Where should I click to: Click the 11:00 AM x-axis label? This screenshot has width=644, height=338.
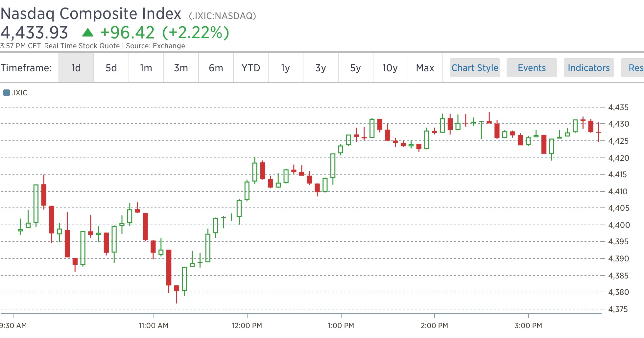tap(154, 326)
